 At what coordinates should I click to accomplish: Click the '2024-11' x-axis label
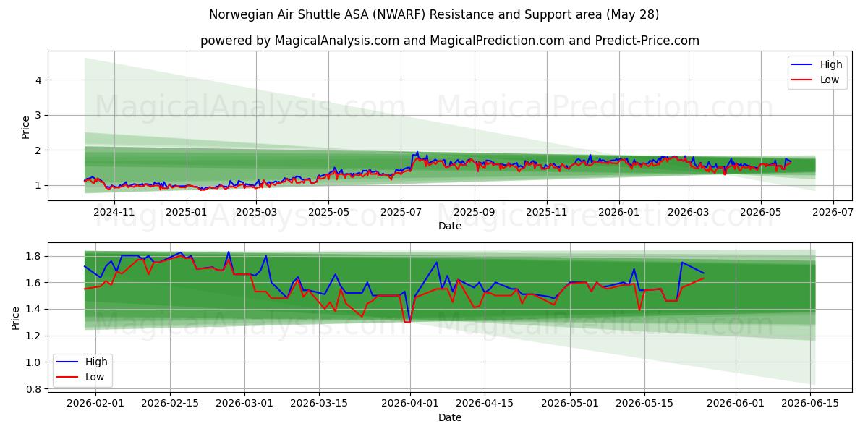tap(115, 213)
